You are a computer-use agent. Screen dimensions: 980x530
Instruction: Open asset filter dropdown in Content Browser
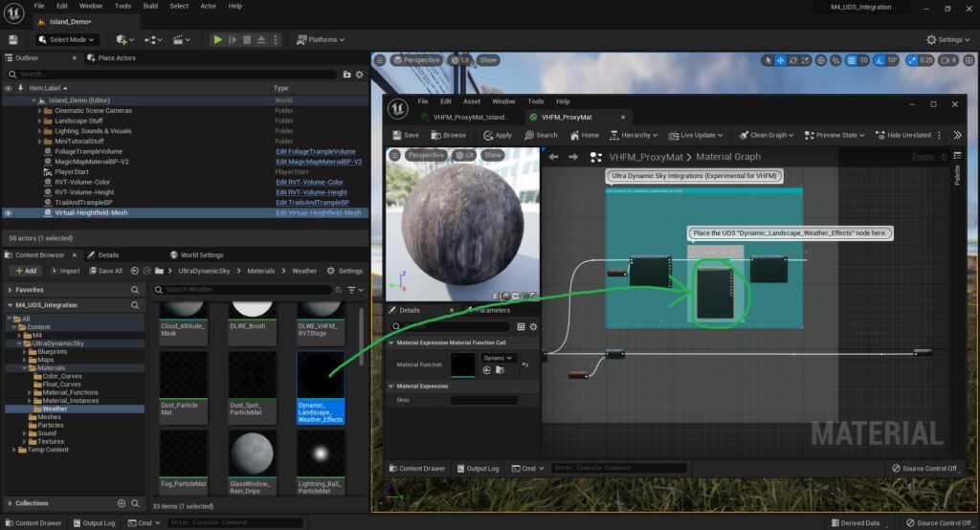point(356,289)
